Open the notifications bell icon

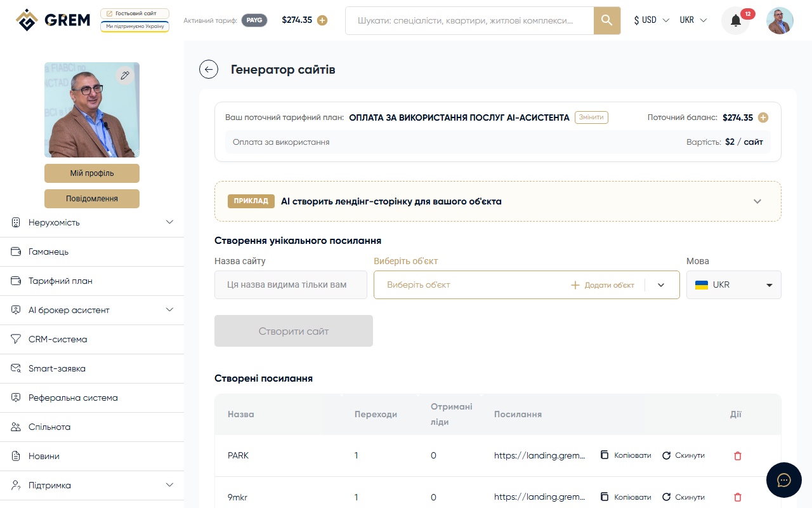click(735, 20)
